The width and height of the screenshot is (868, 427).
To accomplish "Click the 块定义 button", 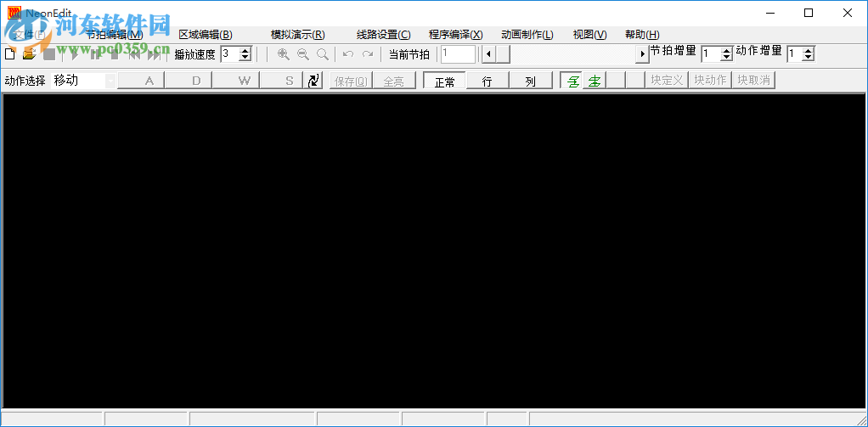I will point(667,81).
